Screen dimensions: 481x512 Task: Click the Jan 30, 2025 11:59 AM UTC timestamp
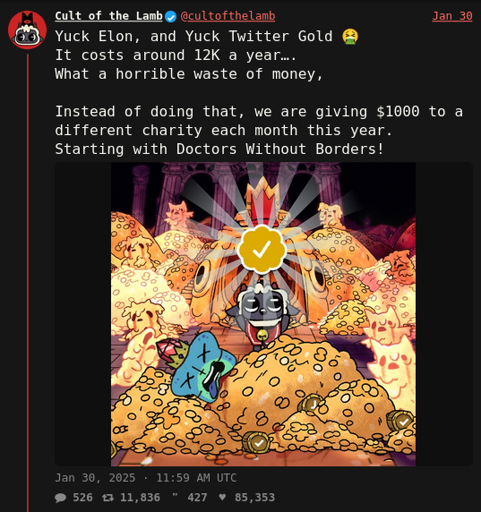click(146, 478)
